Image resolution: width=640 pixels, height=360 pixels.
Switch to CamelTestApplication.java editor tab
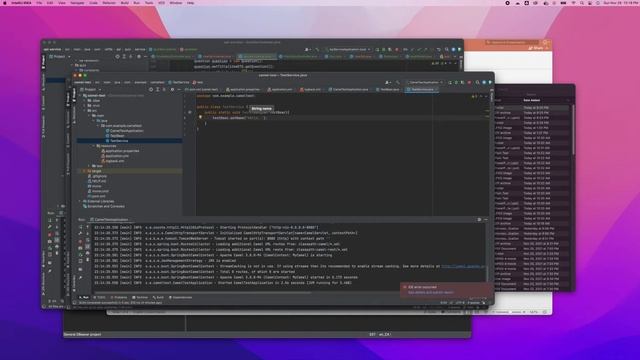(349, 89)
